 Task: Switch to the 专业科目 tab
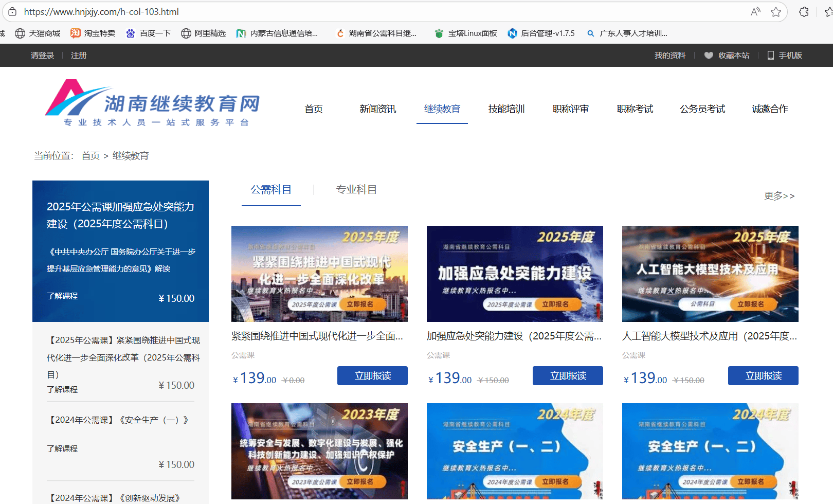(x=356, y=189)
